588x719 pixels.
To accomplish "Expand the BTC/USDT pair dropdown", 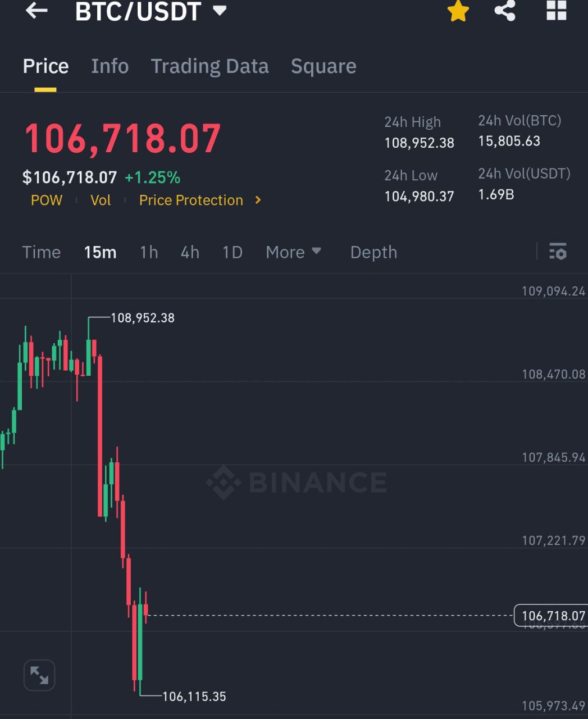I will [220, 11].
